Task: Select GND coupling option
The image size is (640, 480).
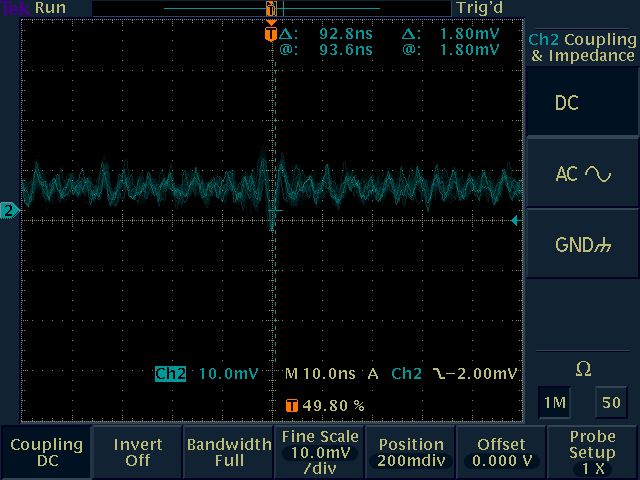Action: point(582,245)
